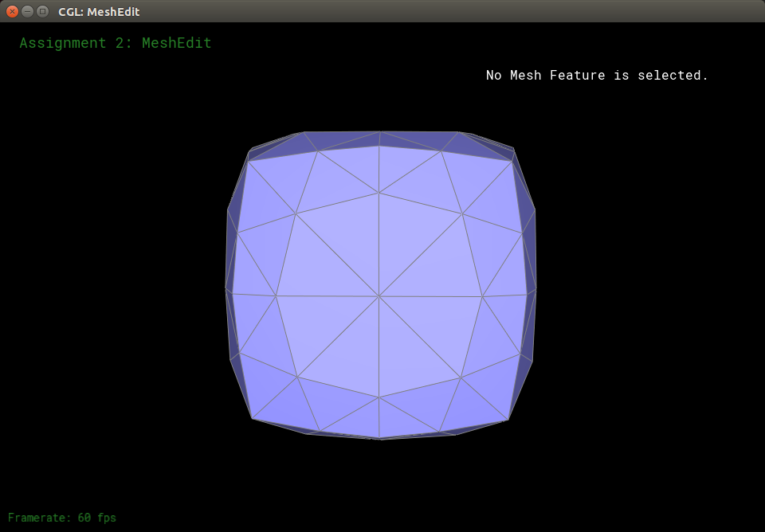Image resolution: width=765 pixels, height=532 pixels.
Task: Select the mesh's bottom-right corner vertex
Action: click(x=508, y=419)
